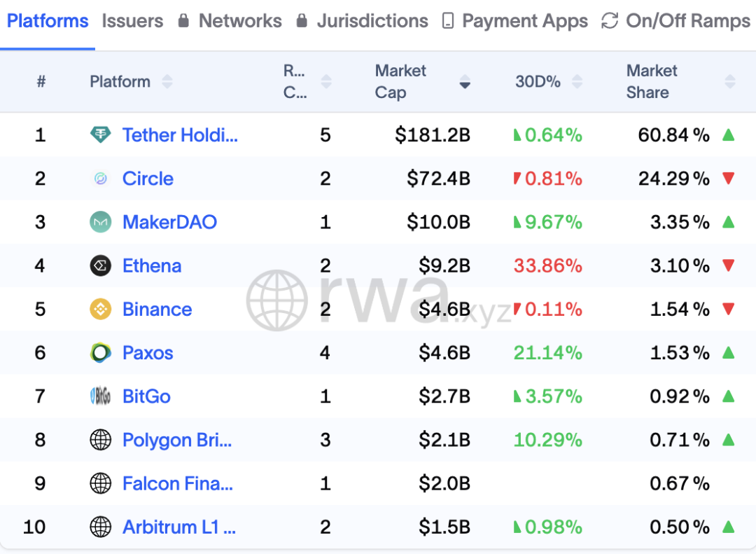756x554 pixels.
Task: Switch to the Issuers tab
Action: (x=132, y=21)
